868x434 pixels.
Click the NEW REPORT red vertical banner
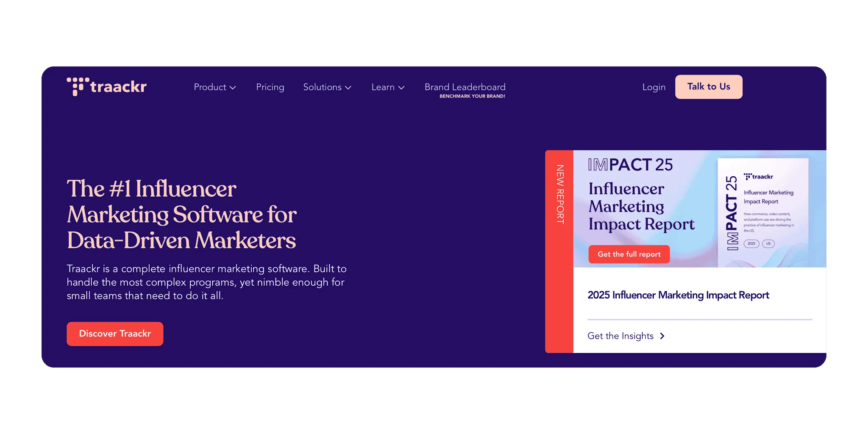(x=559, y=251)
